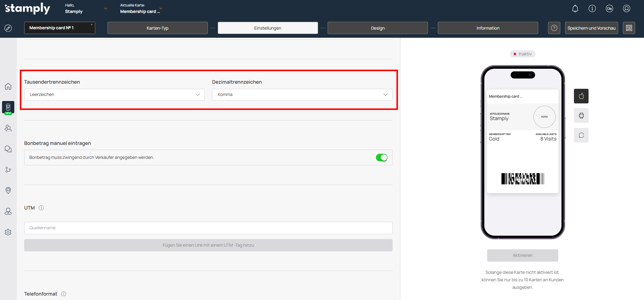Click Speichern und Vorschau button
The image size is (644, 300).
(x=591, y=28)
